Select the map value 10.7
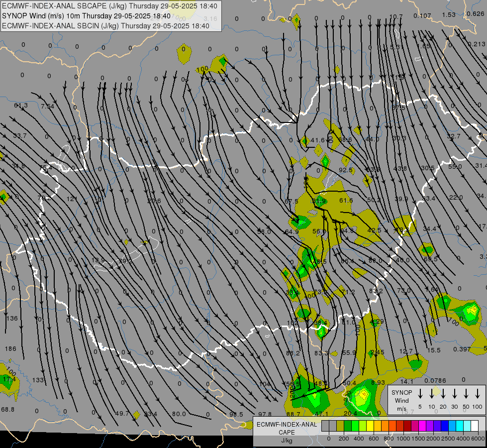This screenshot has height=448, width=487. click(396, 16)
